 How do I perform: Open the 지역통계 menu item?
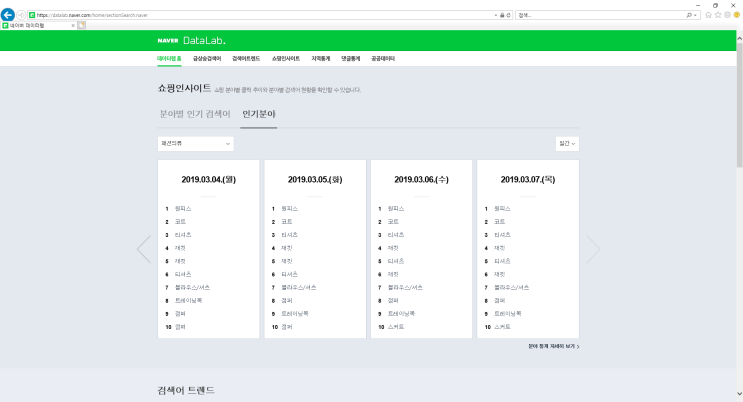(320, 59)
